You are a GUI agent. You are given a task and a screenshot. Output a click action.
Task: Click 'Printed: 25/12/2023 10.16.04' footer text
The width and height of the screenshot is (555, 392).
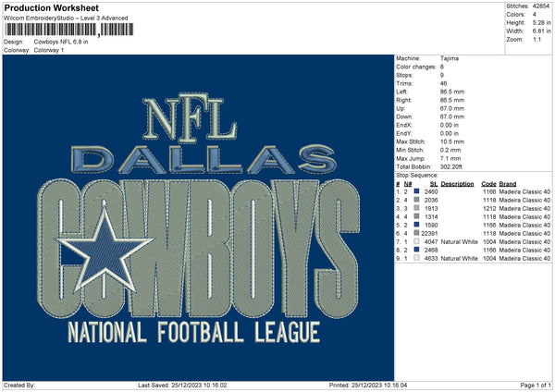[x=368, y=385]
